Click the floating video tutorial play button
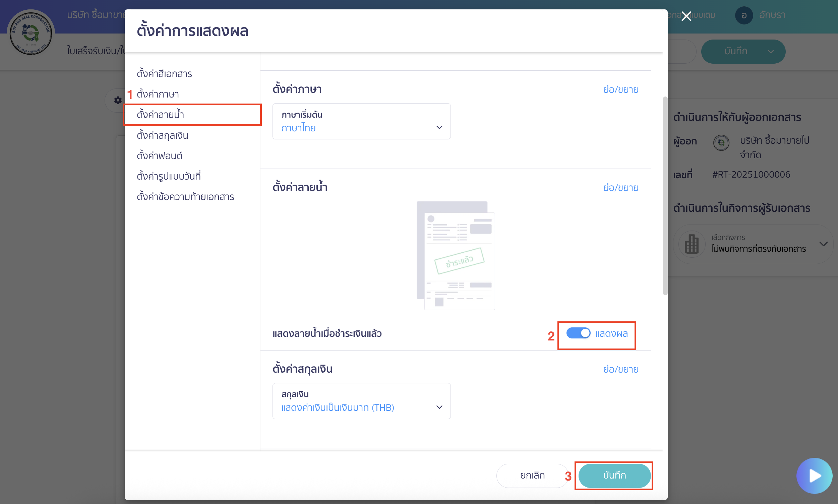 tap(815, 476)
